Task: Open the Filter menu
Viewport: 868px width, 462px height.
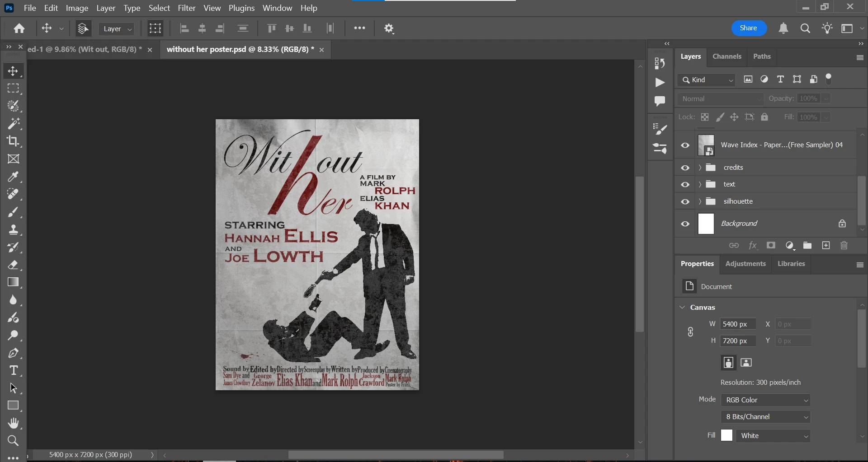Action: (186, 8)
